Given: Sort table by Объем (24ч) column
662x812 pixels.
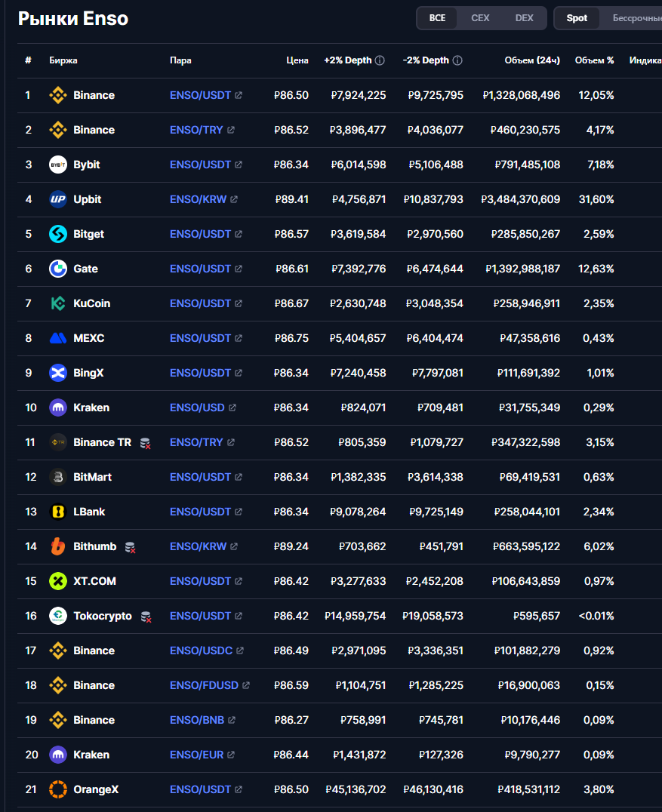Looking at the screenshot, I should pos(532,60).
